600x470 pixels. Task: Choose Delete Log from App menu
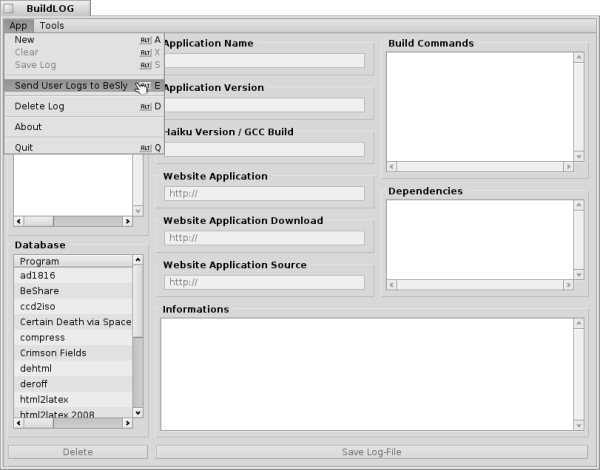coord(40,106)
